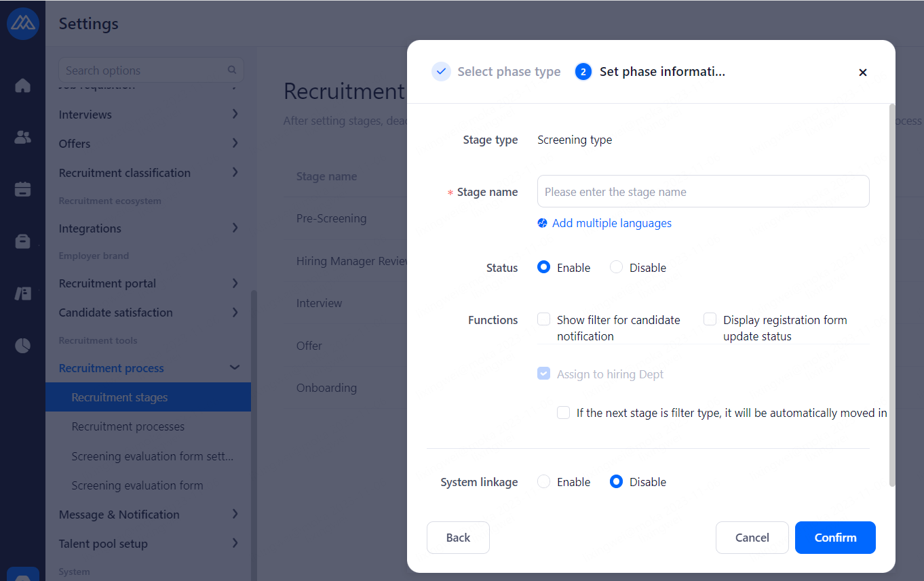Expand the Integrations menu chevron
The width and height of the screenshot is (924, 581).
pos(235,228)
